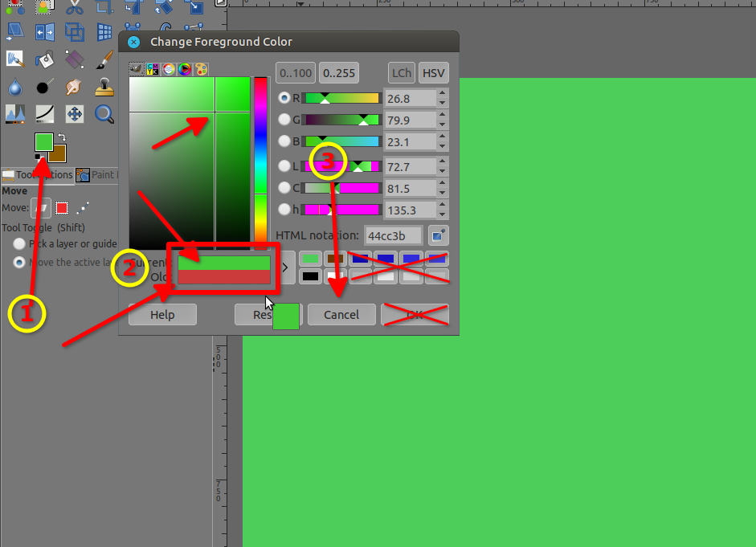Select the Paintbrush tool in toolbox
Viewport: 756px width, 547px height.
point(104,59)
